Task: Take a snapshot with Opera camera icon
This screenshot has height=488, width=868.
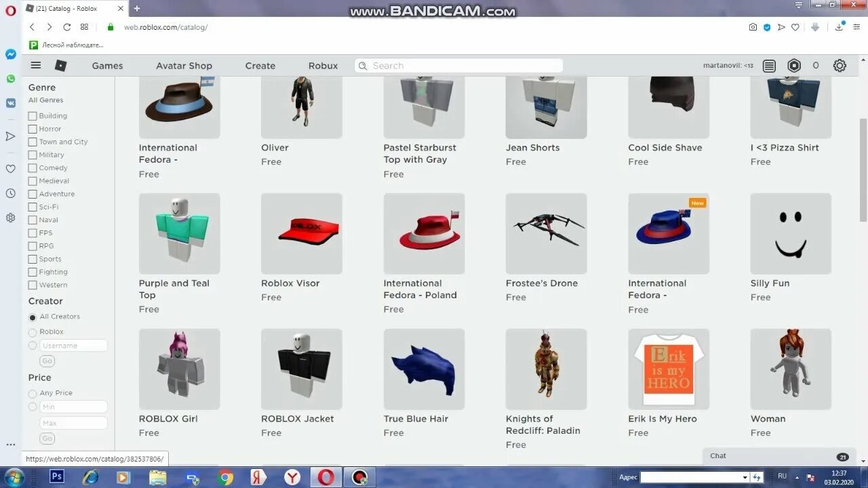Action: coord(753,27)
